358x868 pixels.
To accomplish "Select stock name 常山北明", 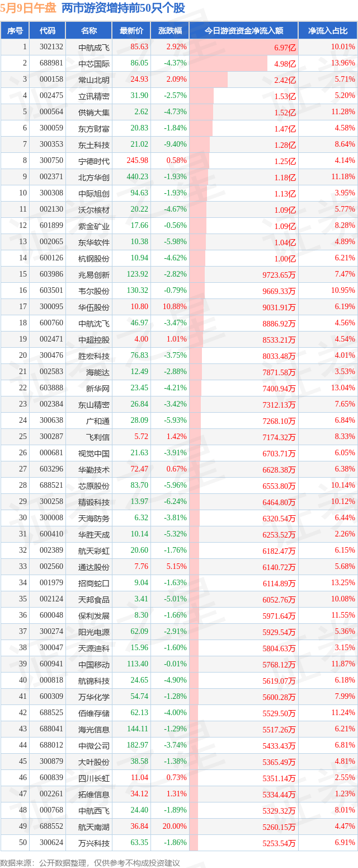I will (x=94, y=80).
